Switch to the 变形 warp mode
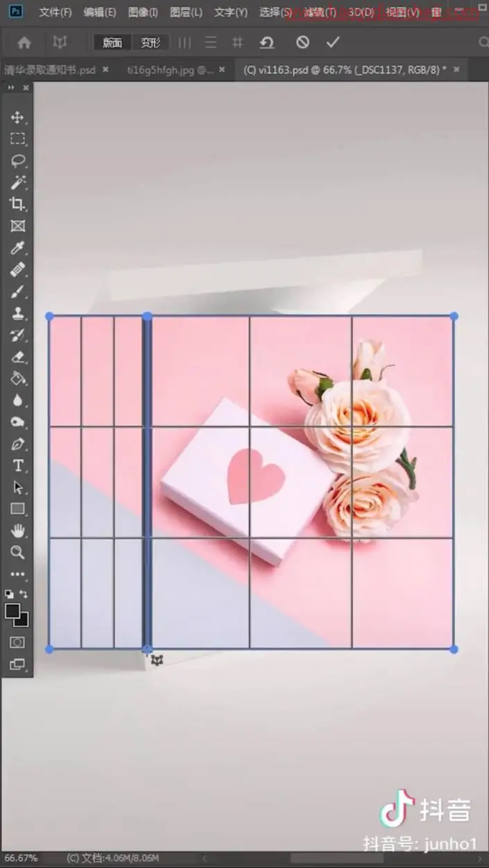Screen dimensions: 489x868 [x=151, y=43]
